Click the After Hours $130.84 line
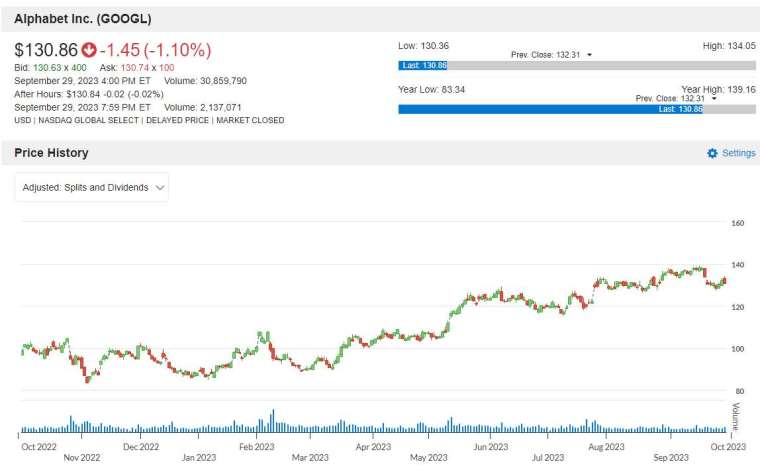Viewport: 760px width, 470px height. [x=89, y=94]
